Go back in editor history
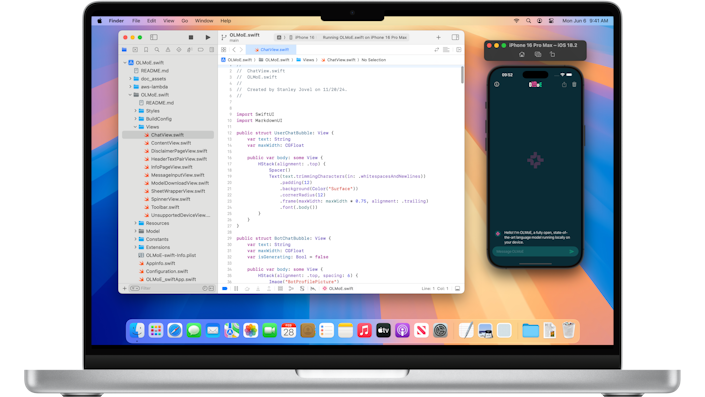Image resolution: width=705 pixels, height=397 pixels. click(x=234, y=50)
